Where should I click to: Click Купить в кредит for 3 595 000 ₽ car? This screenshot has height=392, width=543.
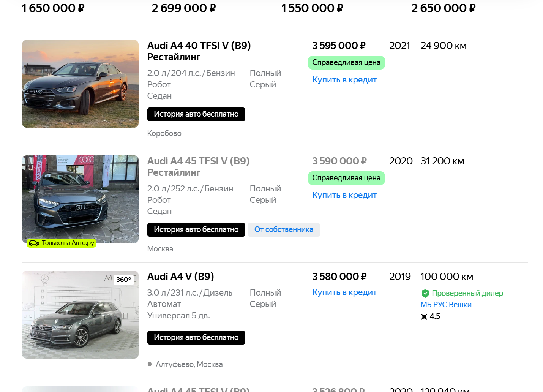(x=344, y=80)
